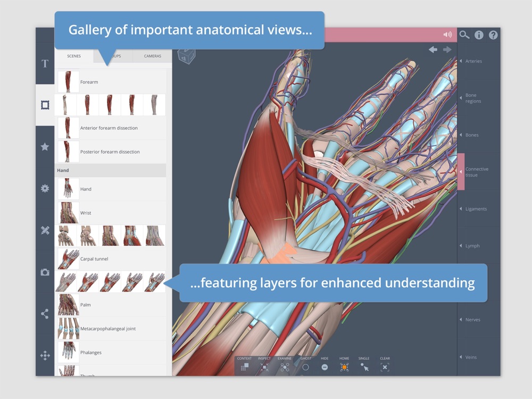
Task: Open the Phalanges scene
Action: pyautogui.click(x=111, y=352)
